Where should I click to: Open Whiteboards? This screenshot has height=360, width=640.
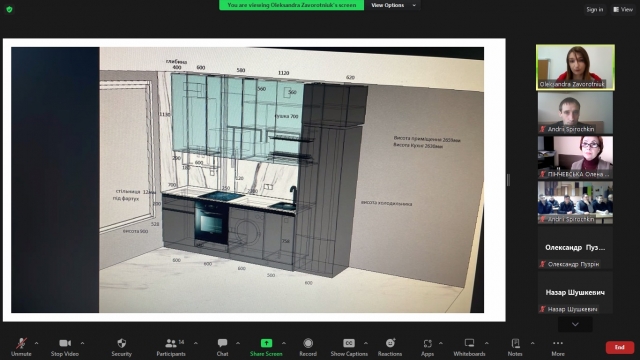469,347
